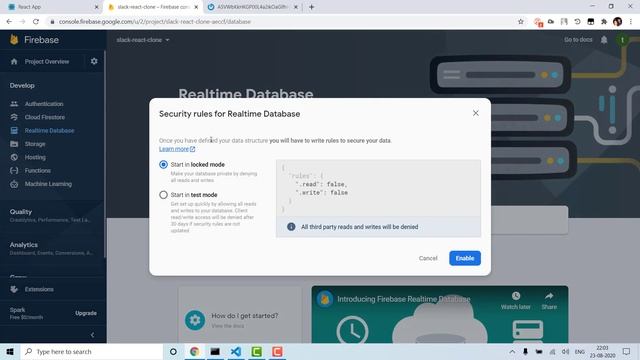This screenshot has height=360, width=640.
Task: Click the Machine Learning sidebar icon
Action: (14, 184)
